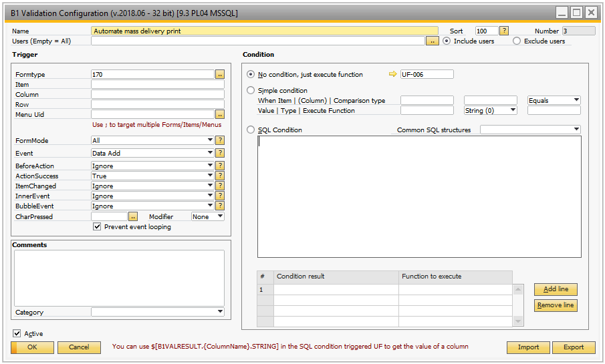Click the When Item input field

(x=427, y=100)
